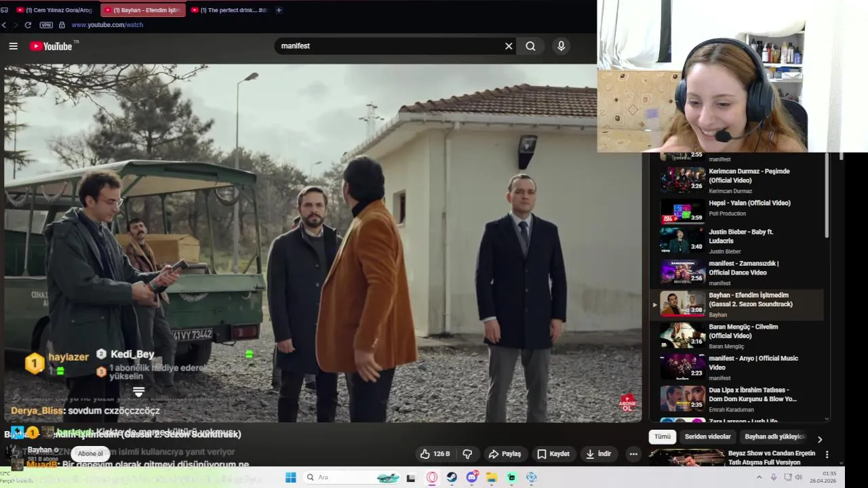Click the www.youtube.com/watch address bar
The width and height of the screenshot is (868, 488).
(x=107, y=25)
